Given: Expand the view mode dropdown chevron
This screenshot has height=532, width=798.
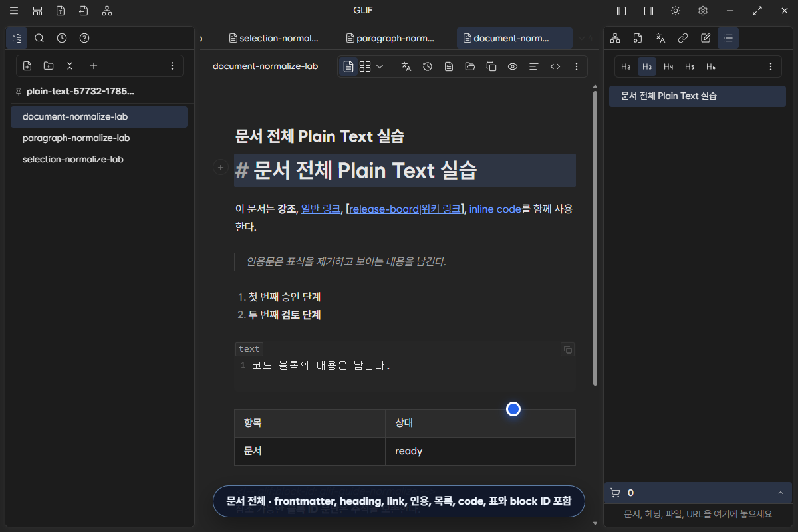Looking at the screenshot, I should 380,66.
